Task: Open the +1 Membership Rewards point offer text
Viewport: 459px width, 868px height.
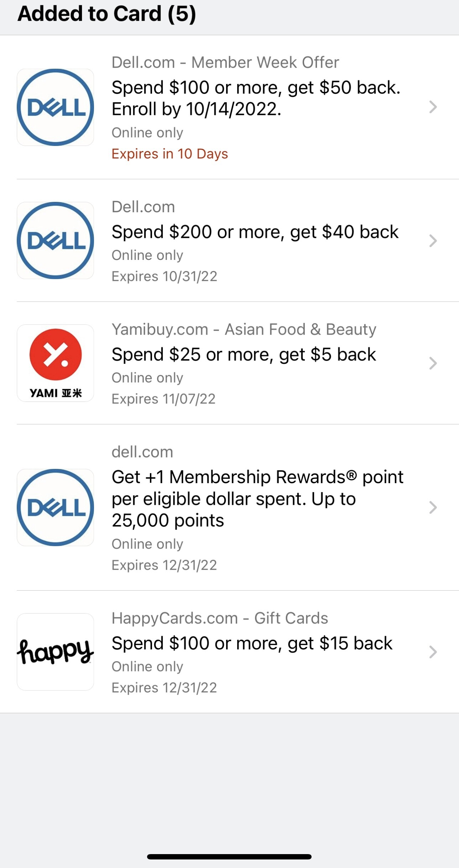Action: click(257, 498)
